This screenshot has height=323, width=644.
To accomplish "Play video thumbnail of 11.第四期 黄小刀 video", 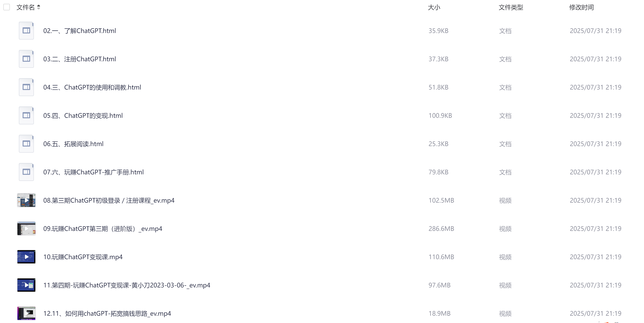I will coord(26,285).
